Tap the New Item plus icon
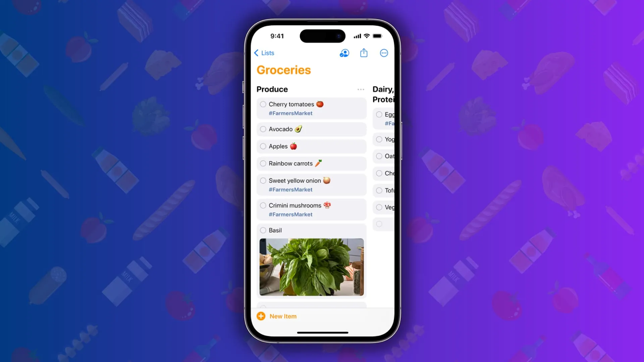 [261, 316]
